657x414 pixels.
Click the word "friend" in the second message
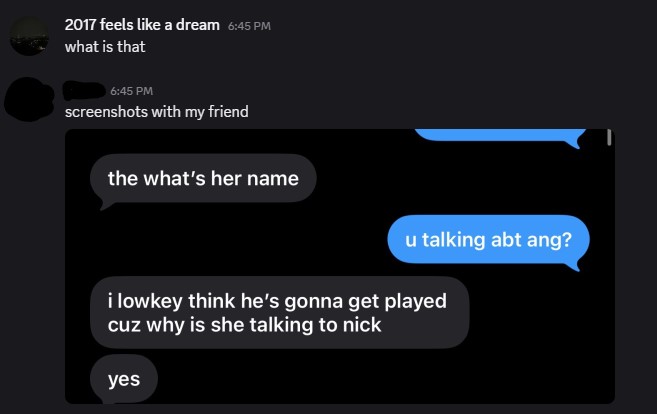point(228,112)
